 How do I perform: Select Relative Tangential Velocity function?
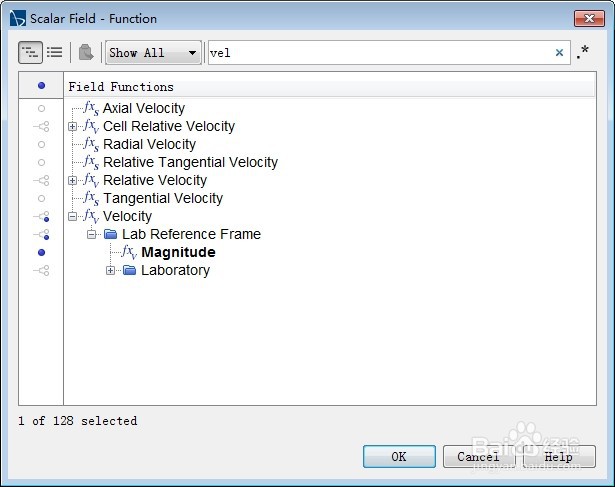[190, 162]
